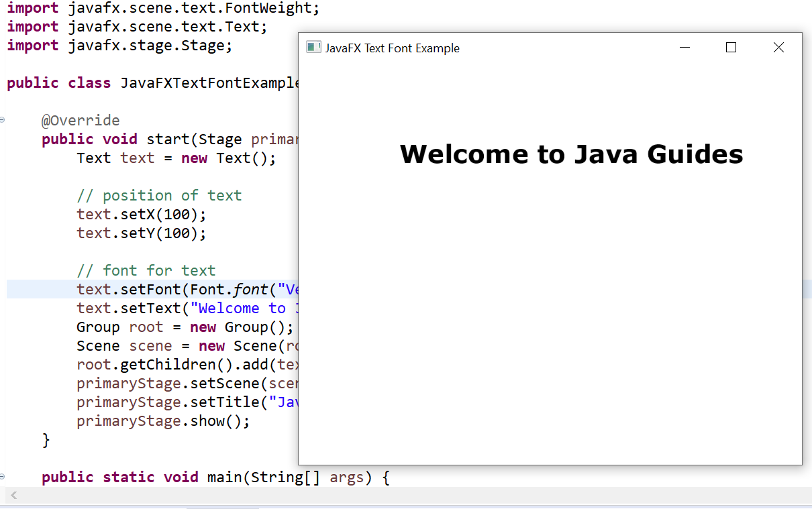Place cursor in the text.setY(100) line
Screen dimensions: 812x509
[x=141, y=233]
